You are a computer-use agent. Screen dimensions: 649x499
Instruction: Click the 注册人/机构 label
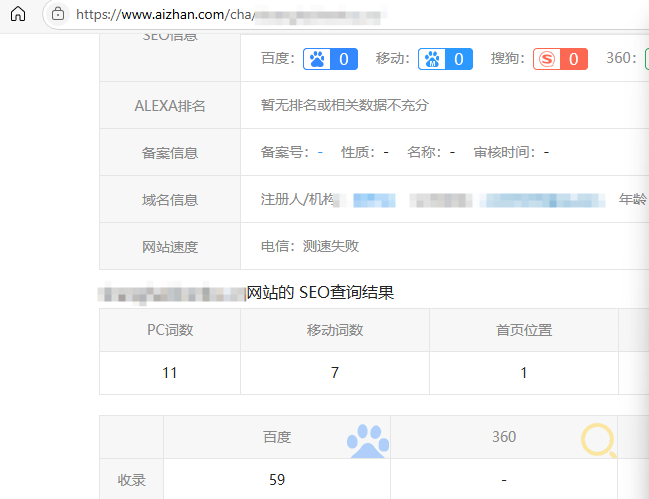point(297,199)
